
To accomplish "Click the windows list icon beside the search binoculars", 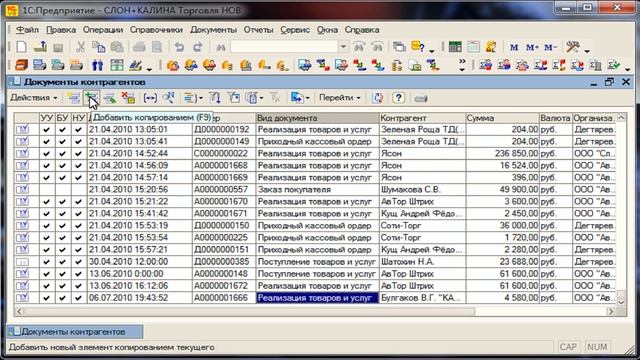I will [399, 47].
